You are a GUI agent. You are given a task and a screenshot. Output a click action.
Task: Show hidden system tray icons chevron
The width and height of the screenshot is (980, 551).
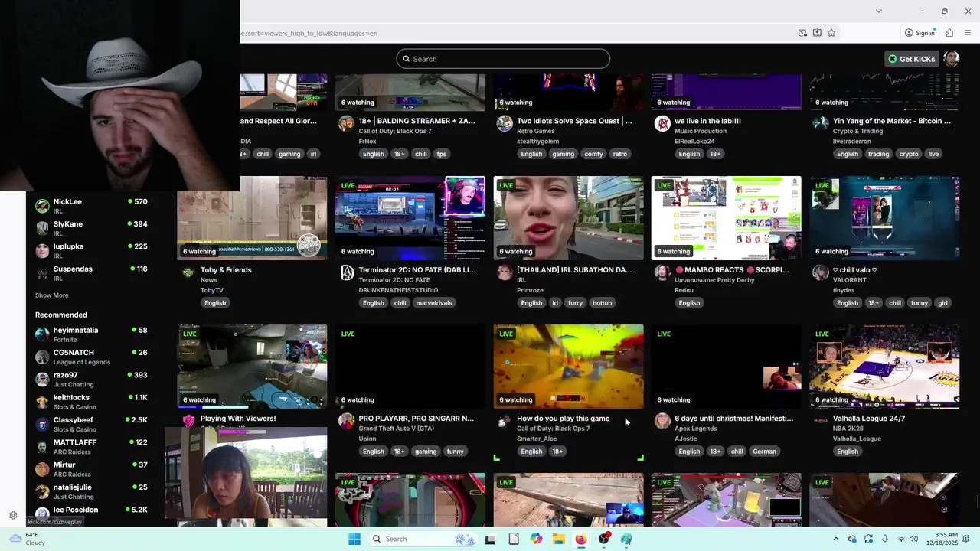pyautogui.click(x=835, y=539)
